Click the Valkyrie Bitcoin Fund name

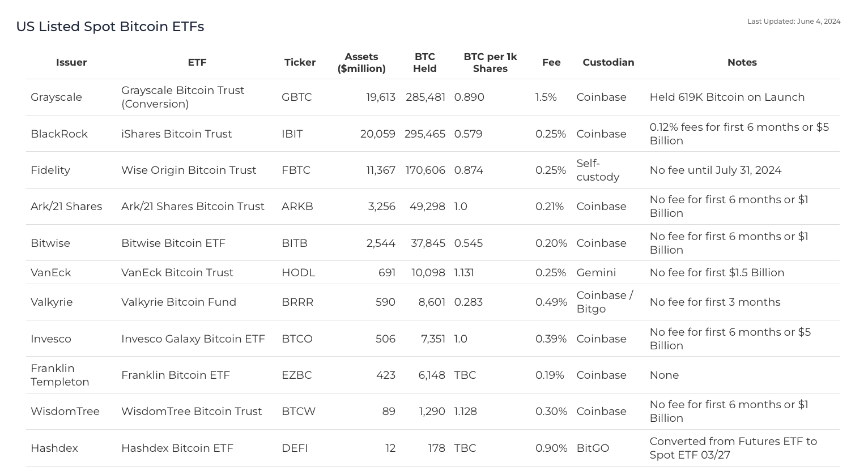[x=178, y=302]
